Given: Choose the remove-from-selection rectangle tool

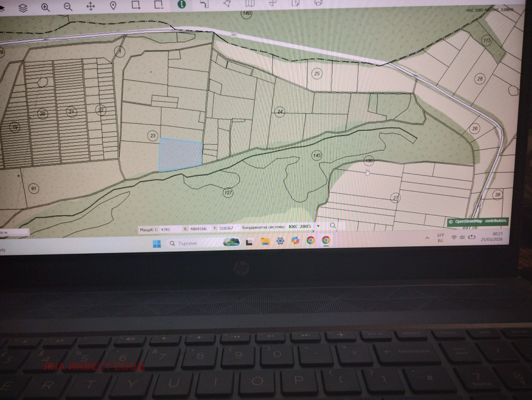Looking at the screenshot, I should (159, 5).
